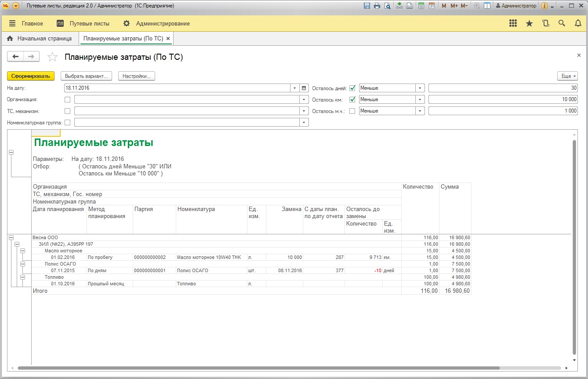Screen dimensions: 588x379
Task: Click the Осталось м.ч. value field 1 000
Action: (503, 111)
